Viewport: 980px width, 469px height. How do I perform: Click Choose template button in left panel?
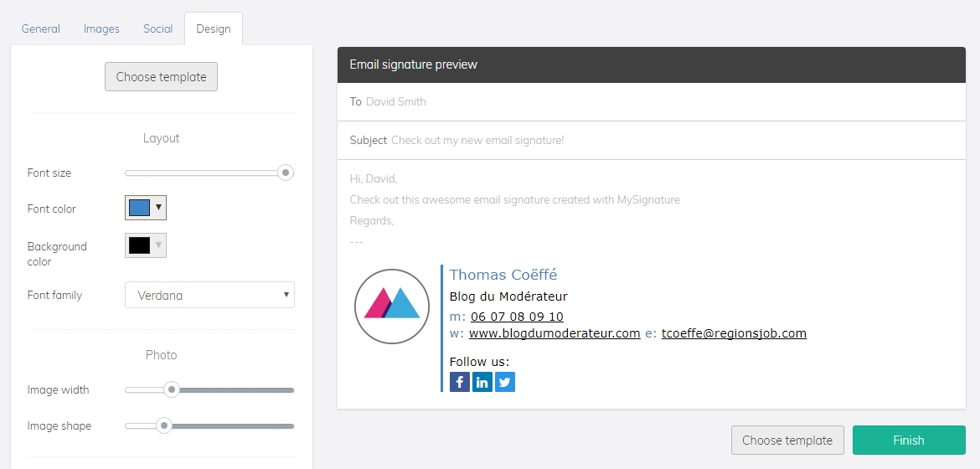tap(162, 76)
